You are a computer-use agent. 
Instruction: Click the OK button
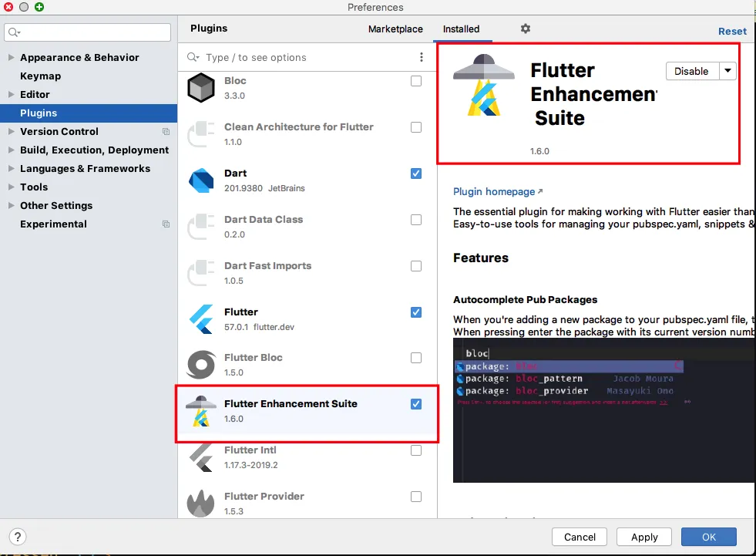pos(709,537)
